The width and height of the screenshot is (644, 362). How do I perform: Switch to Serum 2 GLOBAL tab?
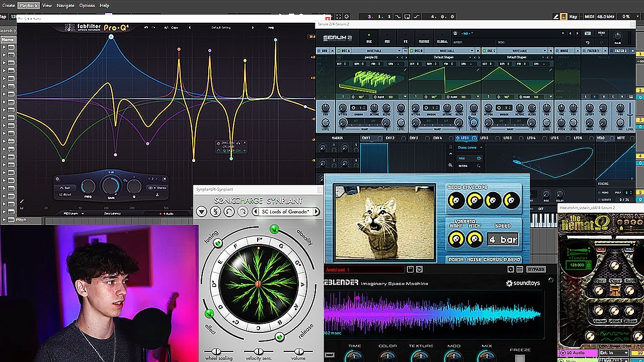[x=442, y=38]
